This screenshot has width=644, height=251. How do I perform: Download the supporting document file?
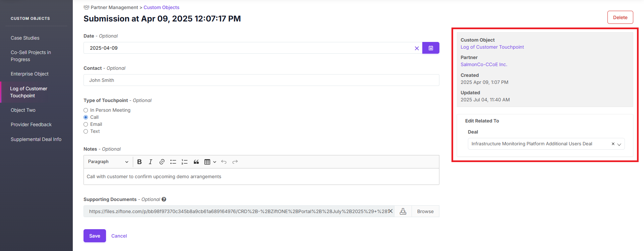403,211
